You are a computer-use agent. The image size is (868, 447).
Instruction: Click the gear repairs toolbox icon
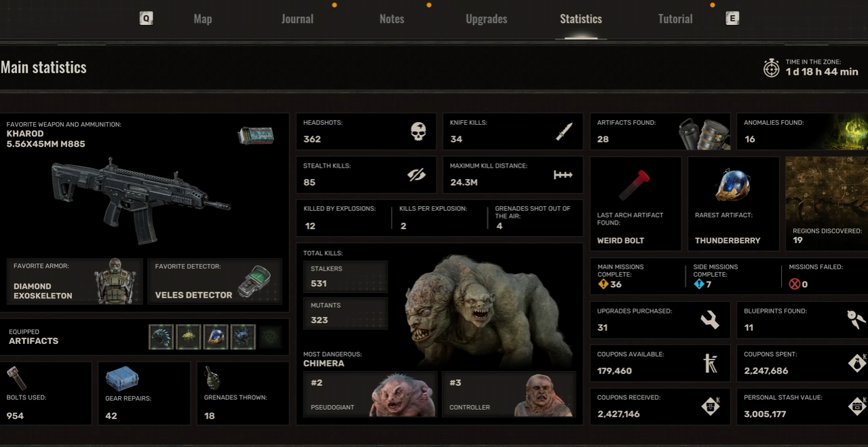[122, 378]
